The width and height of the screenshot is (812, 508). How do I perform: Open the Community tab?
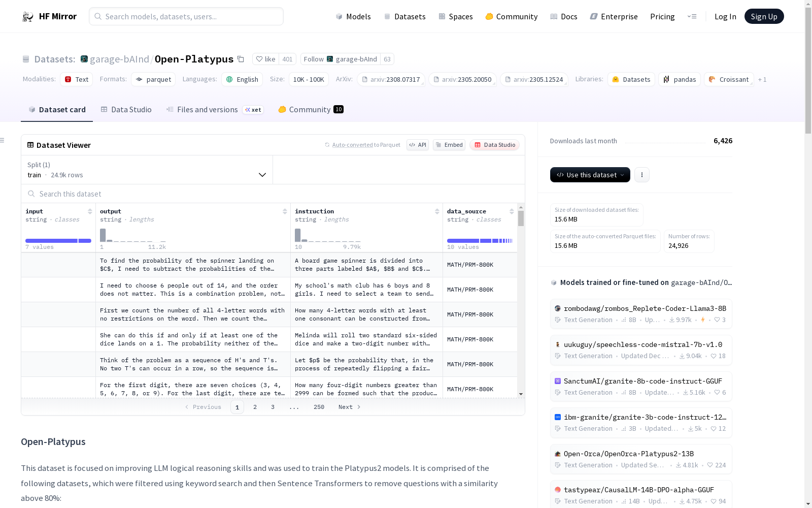pyautogui.click(x=310, y=110)
